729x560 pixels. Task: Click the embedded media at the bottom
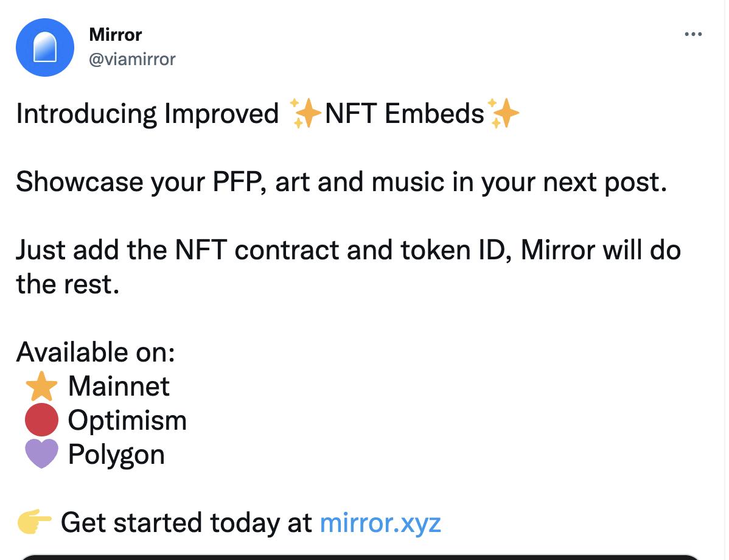[364, 557]
